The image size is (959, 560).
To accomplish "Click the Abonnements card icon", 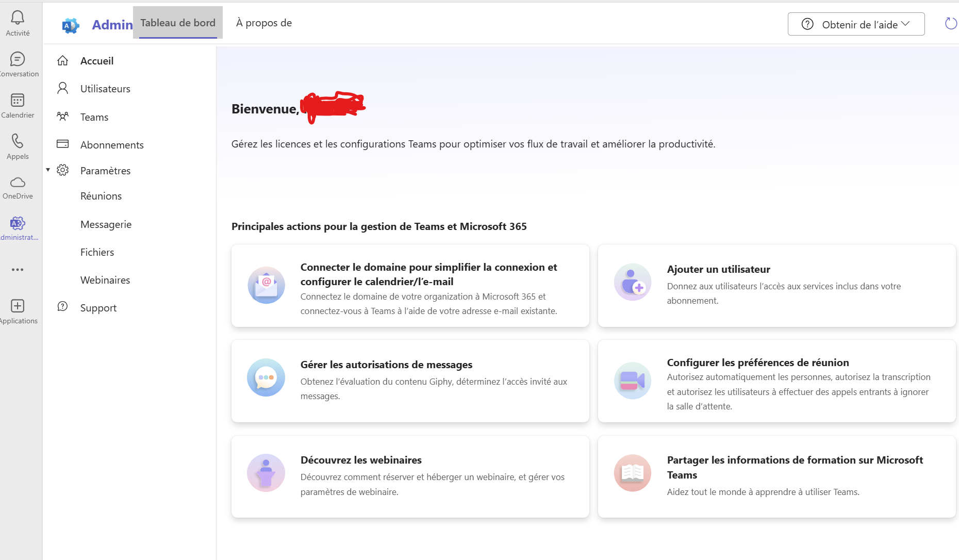I will point(62,144).
